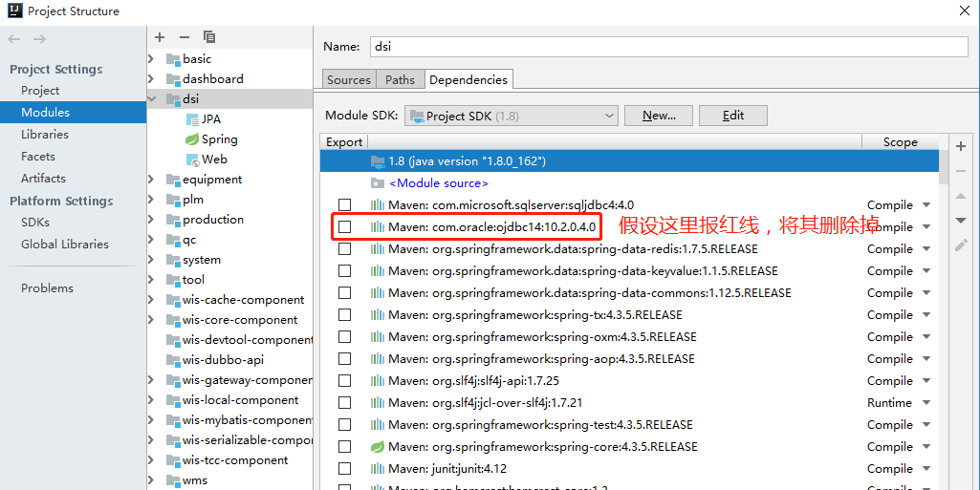Check export for spring-data-keyvalue:1.1.5.RELEASE
This screenshot has height=490, width=980.
[x=344, y=271]
